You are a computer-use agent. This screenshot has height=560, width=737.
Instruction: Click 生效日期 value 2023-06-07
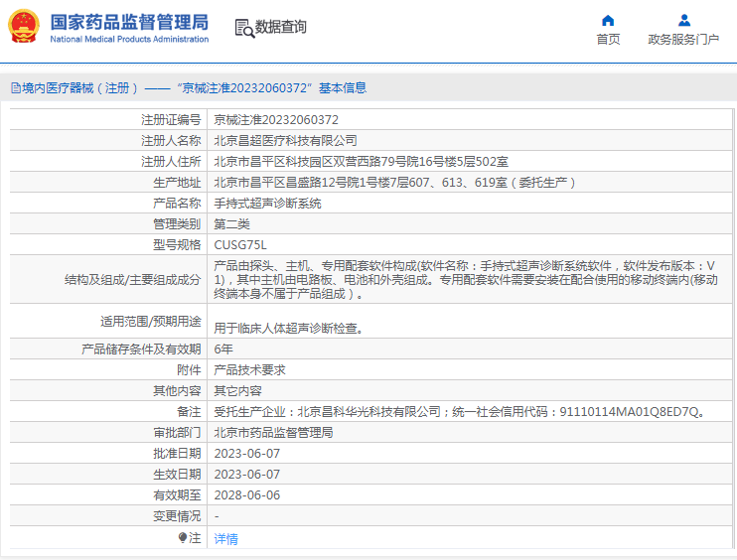246,474
